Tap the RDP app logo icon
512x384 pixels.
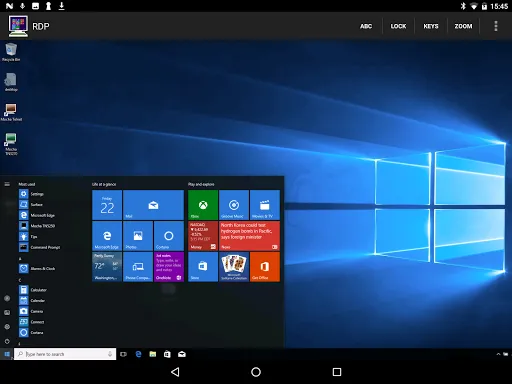pos(18,26)
